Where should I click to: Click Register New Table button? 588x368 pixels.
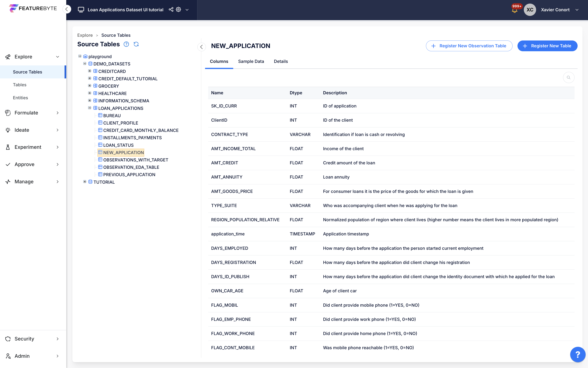coord(547,46)
